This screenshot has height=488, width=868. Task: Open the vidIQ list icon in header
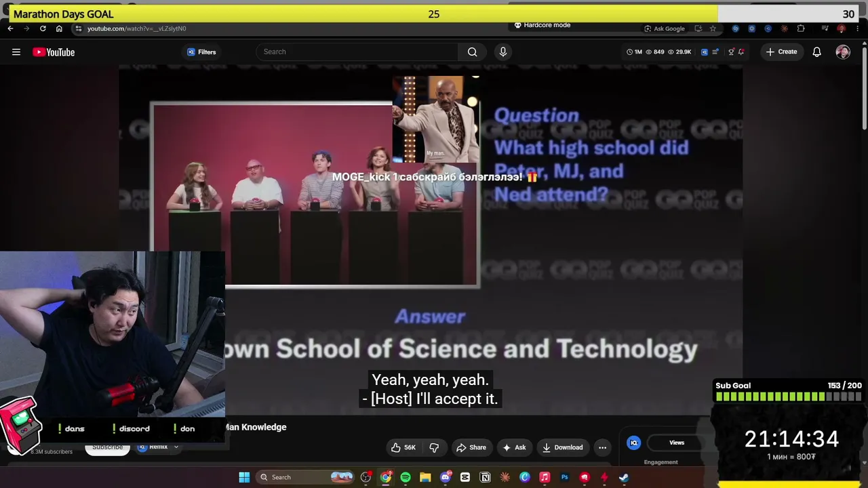tap(715, 52)
